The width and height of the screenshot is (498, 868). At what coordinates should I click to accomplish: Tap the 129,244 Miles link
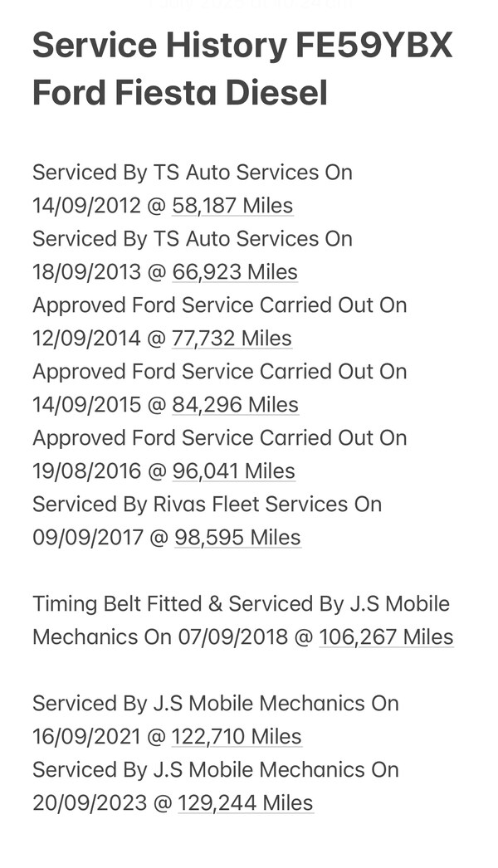(245, 803)
